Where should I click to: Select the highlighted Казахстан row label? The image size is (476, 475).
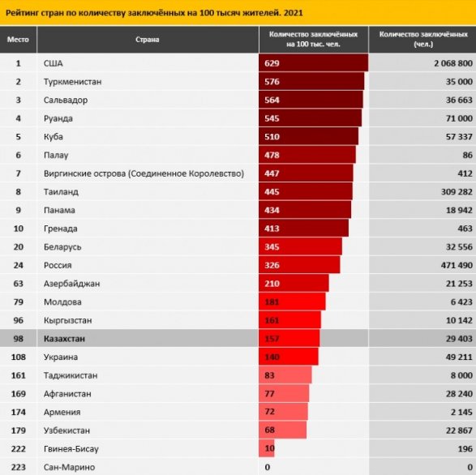(64, 339)
